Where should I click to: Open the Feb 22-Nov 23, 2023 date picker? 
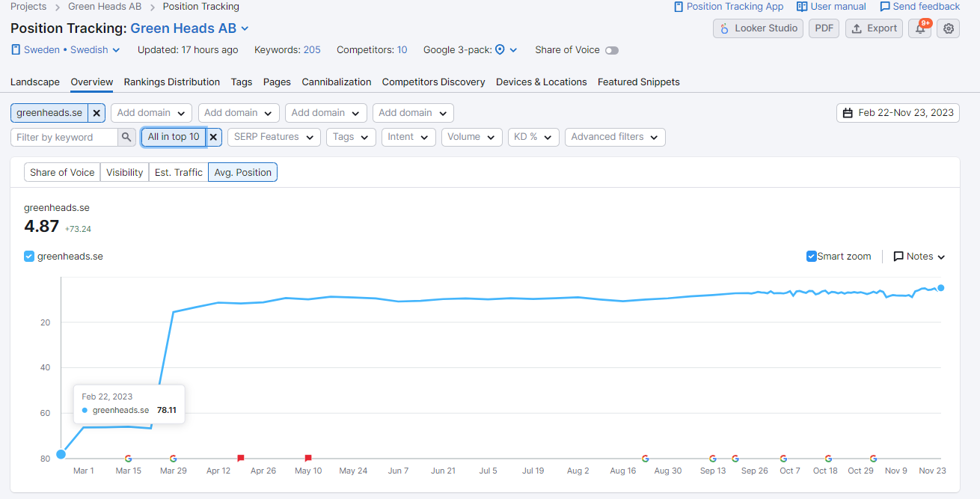point(898,113)
